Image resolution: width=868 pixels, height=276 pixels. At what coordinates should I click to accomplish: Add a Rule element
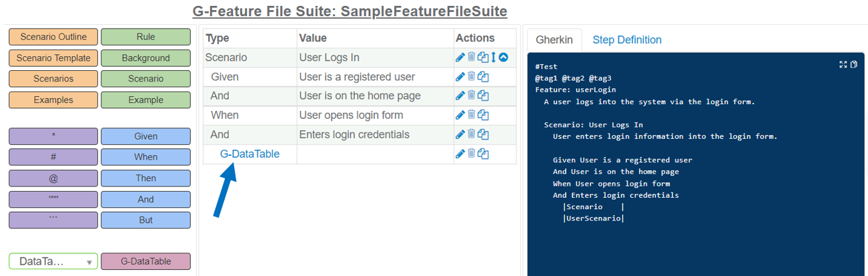(x=145, y=37)
